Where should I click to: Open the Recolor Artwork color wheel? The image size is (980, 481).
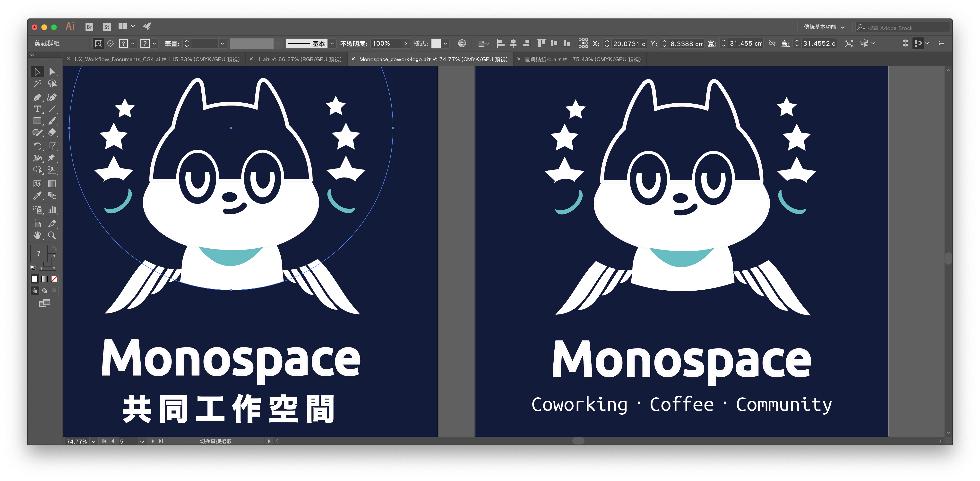pos(462,44)
